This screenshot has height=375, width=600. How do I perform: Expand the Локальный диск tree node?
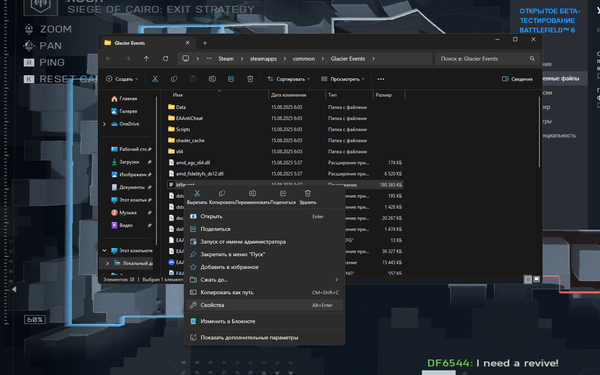(108, 263)
